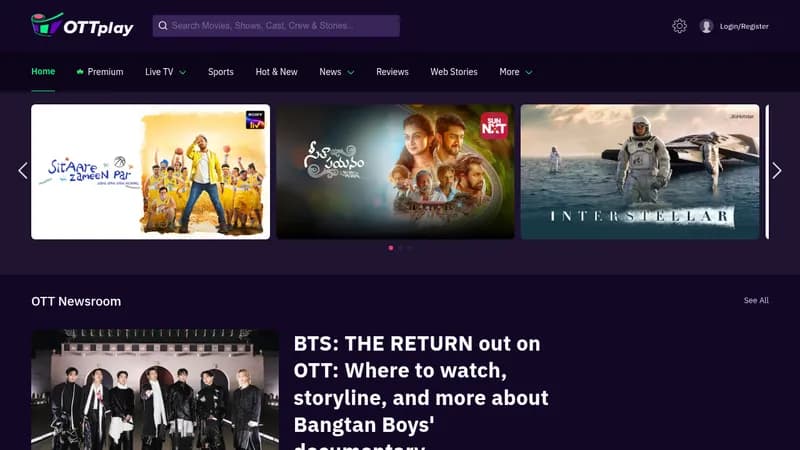Expand the More dropdown chevron
800x450 pixels.
pos(529,72)
